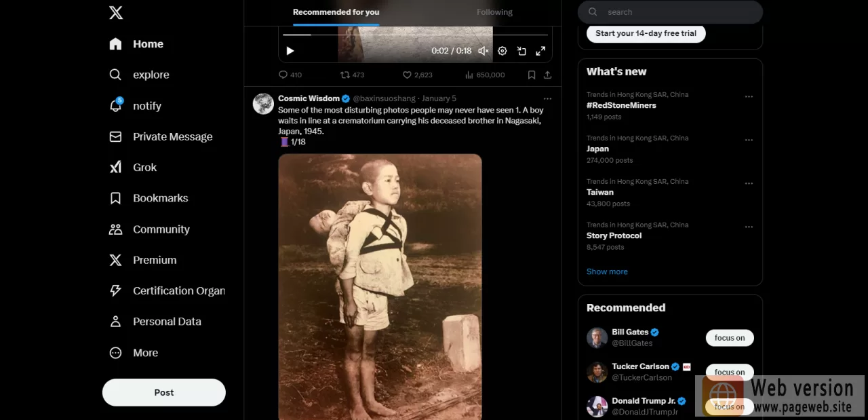Expand the More menu in sidebar
Image resolution: width=868 pixels, height=420 pixels.
(116, 353)
